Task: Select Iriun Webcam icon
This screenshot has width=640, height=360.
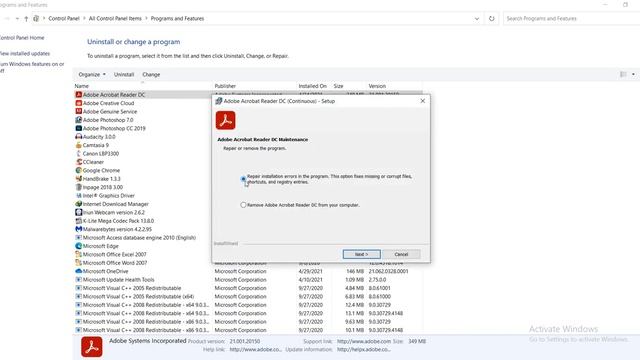Action: [79, 212]
